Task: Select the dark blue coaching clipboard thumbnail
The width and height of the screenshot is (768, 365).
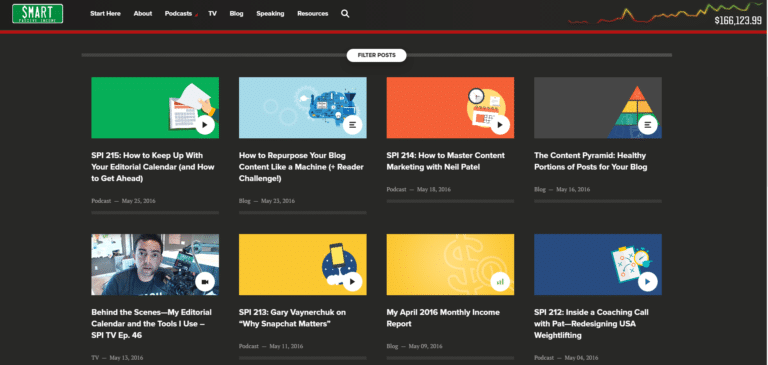Action: pyautogui.click(x=598, y=265)
